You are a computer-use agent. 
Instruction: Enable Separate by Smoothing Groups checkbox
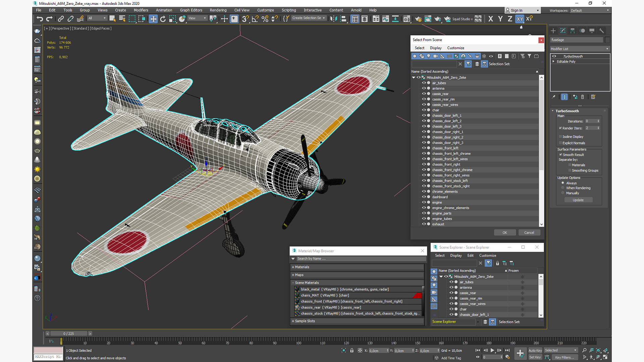(570, 170)
